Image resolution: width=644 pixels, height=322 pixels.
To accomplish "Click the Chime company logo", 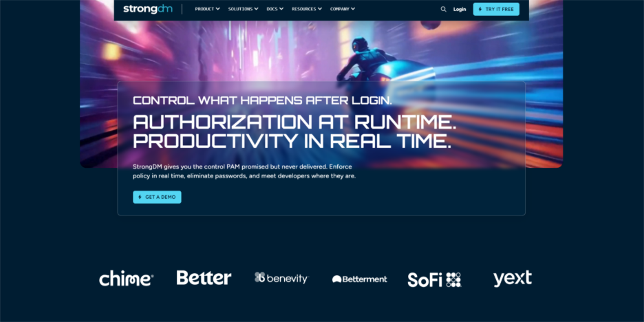I will (126, 279).
